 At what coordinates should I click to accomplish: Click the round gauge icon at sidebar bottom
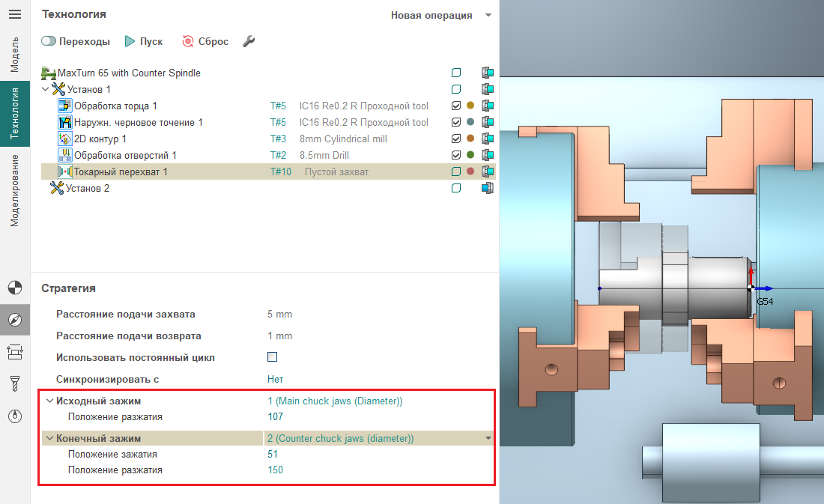tap(14, 416)
